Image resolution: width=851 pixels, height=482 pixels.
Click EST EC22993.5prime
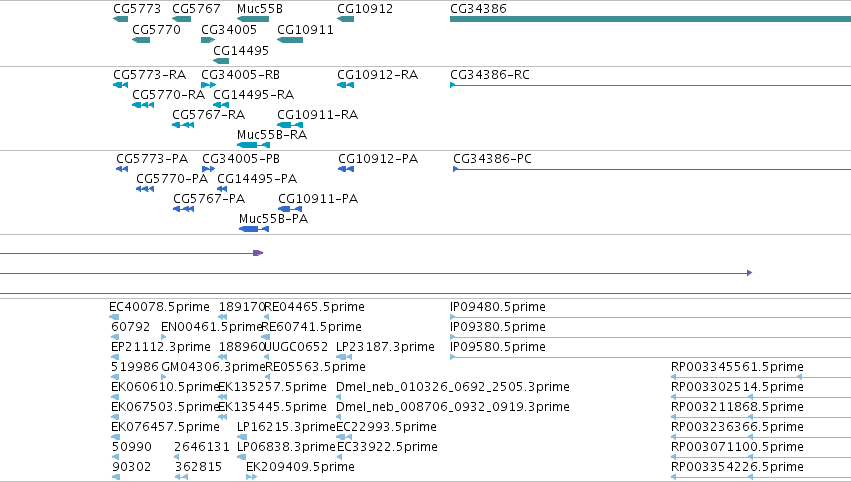coord(386,427)
